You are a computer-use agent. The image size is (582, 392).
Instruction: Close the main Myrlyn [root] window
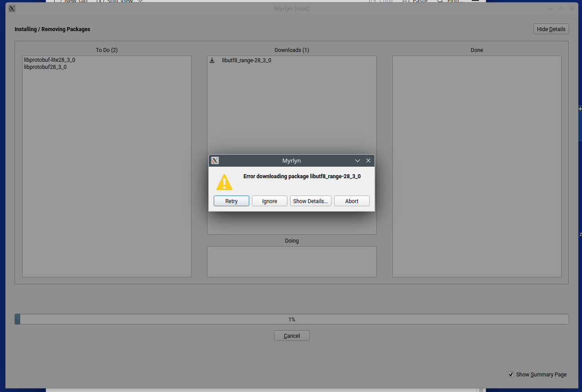tap(572, 8)
